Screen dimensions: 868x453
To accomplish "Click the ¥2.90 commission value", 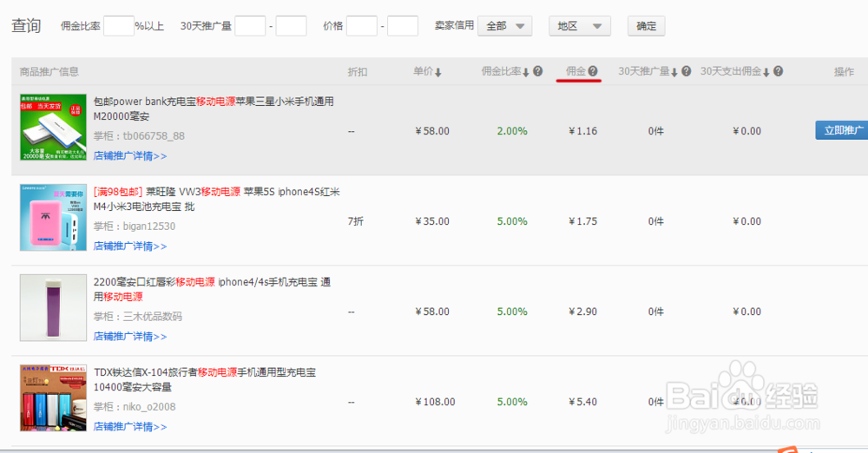I will click(x=583, y=312).
